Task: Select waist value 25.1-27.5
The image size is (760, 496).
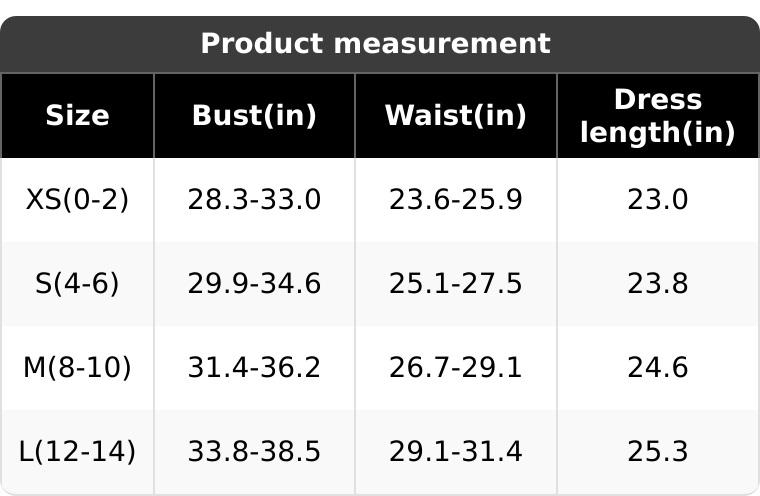Action: click(455, 284)
